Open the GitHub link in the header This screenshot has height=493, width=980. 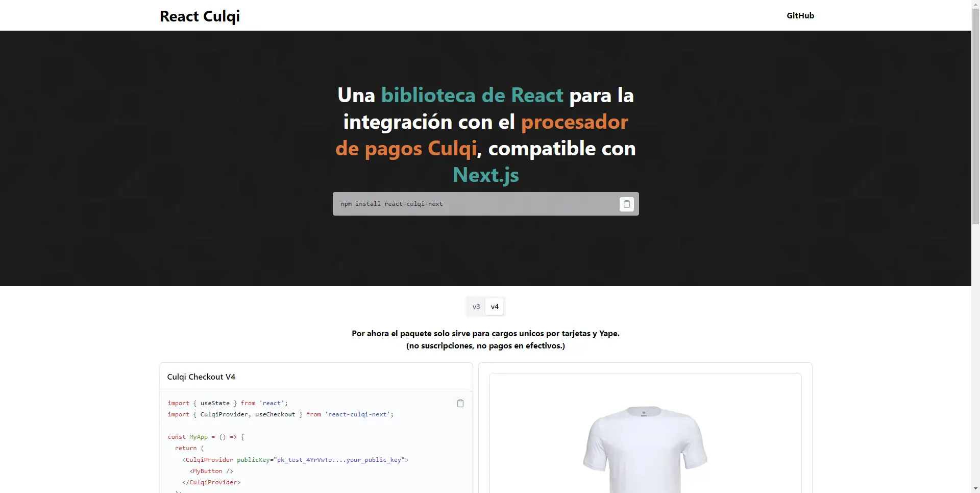coord(800,15)
